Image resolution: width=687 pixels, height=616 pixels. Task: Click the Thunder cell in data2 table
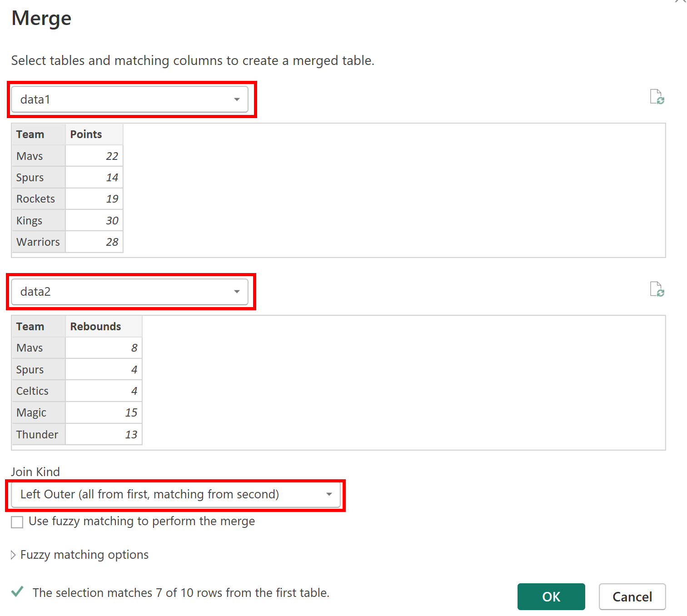pyautogui.click(x=39, y=434)
